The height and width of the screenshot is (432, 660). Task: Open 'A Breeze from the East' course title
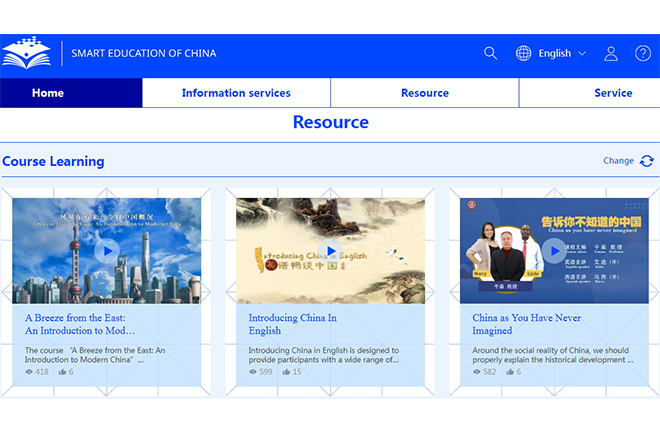tap(80, 324)
